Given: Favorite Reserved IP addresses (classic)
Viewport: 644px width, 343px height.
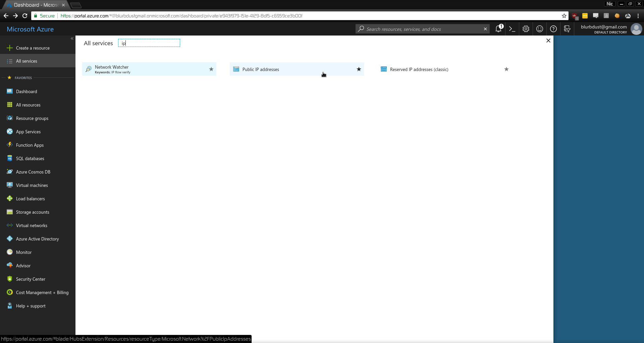Looking at the screenshot, I should click(x=506, y=69).
